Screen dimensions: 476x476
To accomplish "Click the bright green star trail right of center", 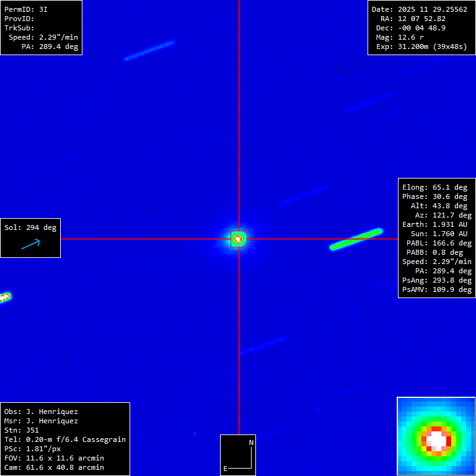I will [356, 239].
